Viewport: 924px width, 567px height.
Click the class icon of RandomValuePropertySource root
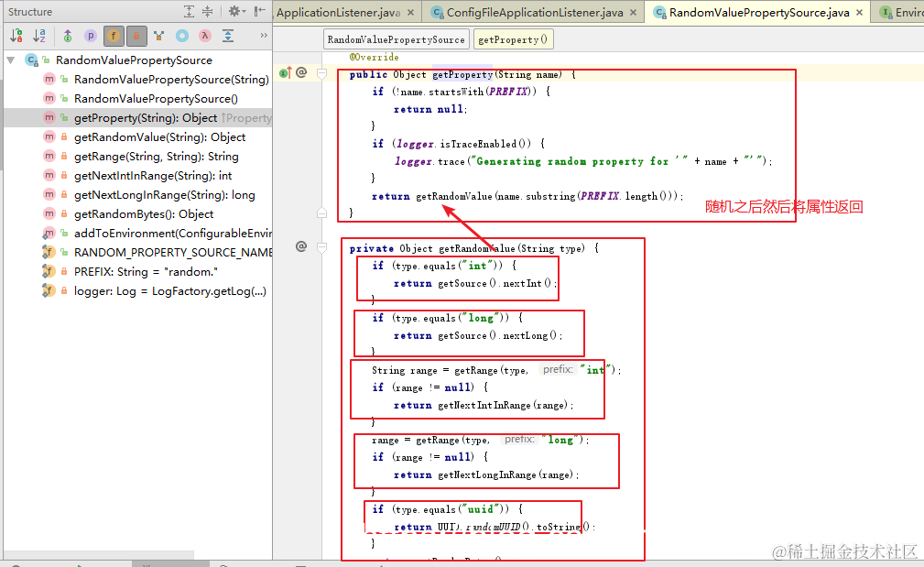(32, 60)
